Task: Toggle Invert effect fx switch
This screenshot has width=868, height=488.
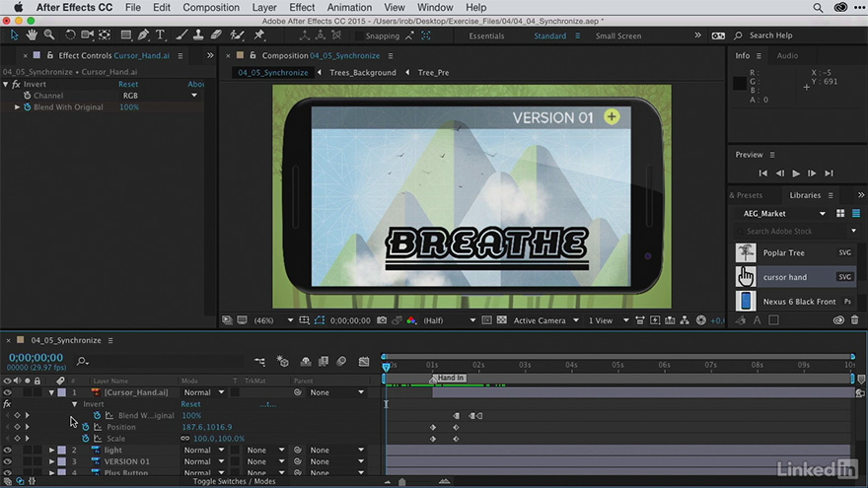Action: [7, 404]
